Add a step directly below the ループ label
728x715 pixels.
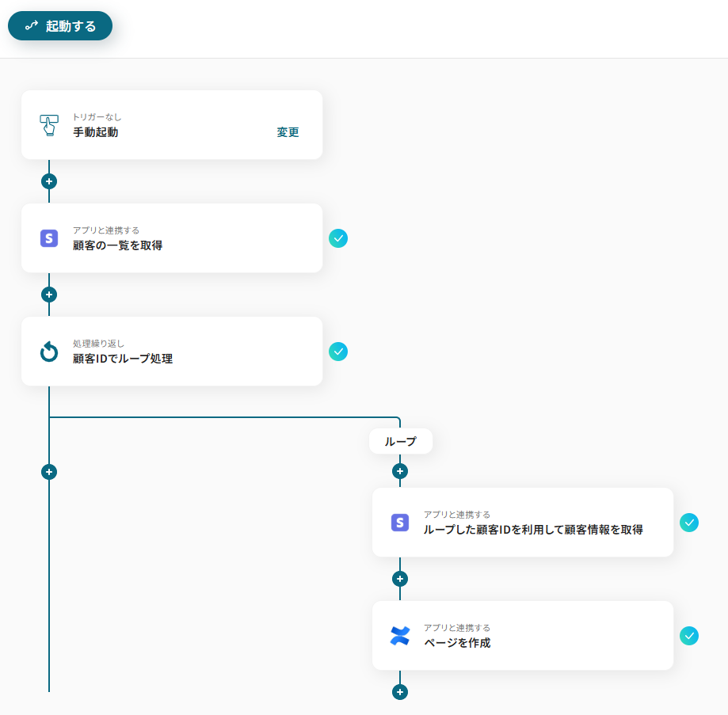point(400,471)
